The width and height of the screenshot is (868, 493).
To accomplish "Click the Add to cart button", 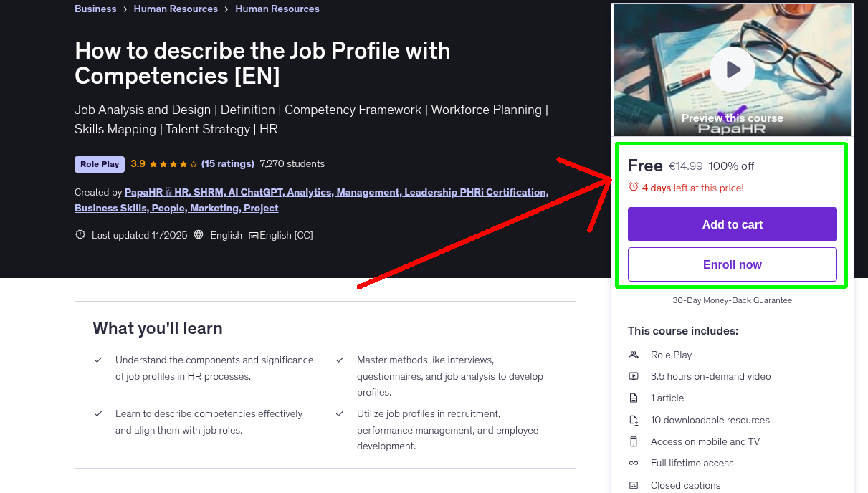I will click(x=732, y=224).
